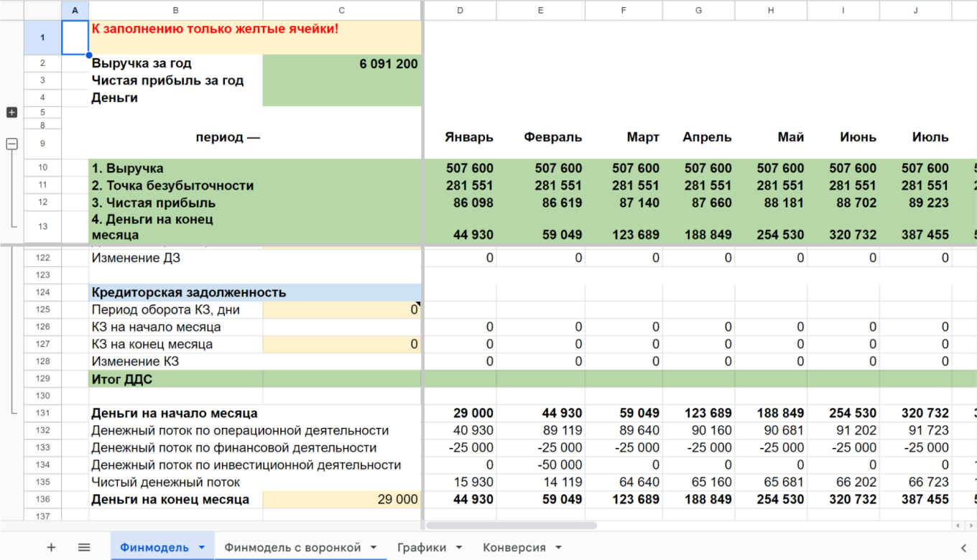Click the sheet tabs scroll arrow
Screen dimensions: 977x560
(x=963, y=547)
